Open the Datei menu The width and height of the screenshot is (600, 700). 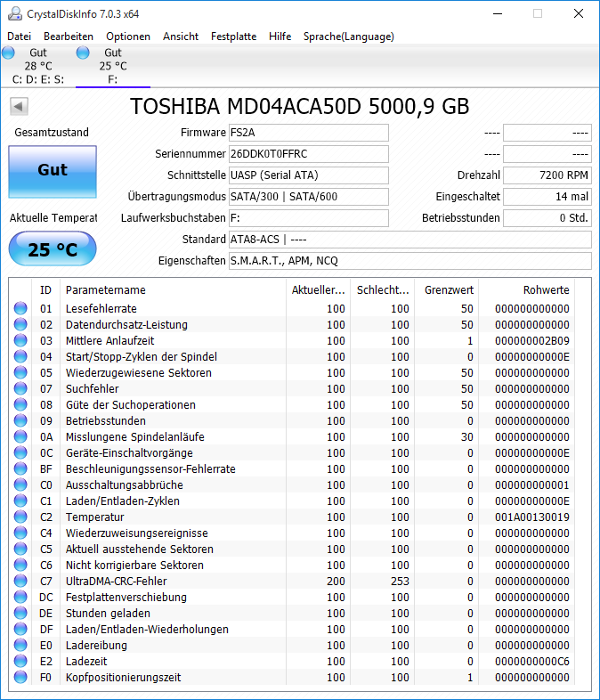20,37
